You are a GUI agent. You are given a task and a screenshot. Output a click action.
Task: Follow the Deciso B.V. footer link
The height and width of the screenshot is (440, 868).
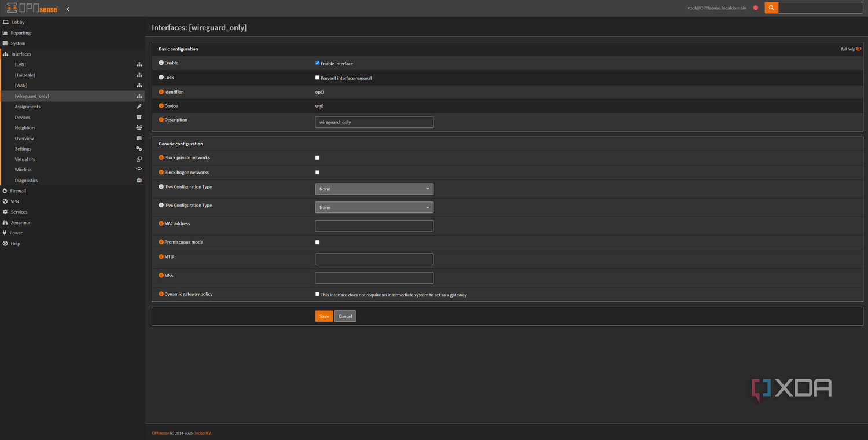pyautogui.click(x=203, y=433)
